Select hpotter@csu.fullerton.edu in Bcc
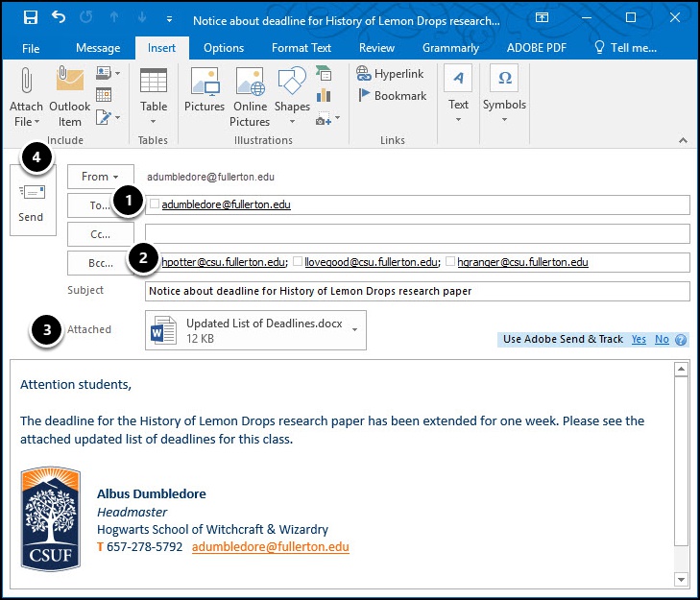This screenshot has width=700, height=600. point(223,262)
